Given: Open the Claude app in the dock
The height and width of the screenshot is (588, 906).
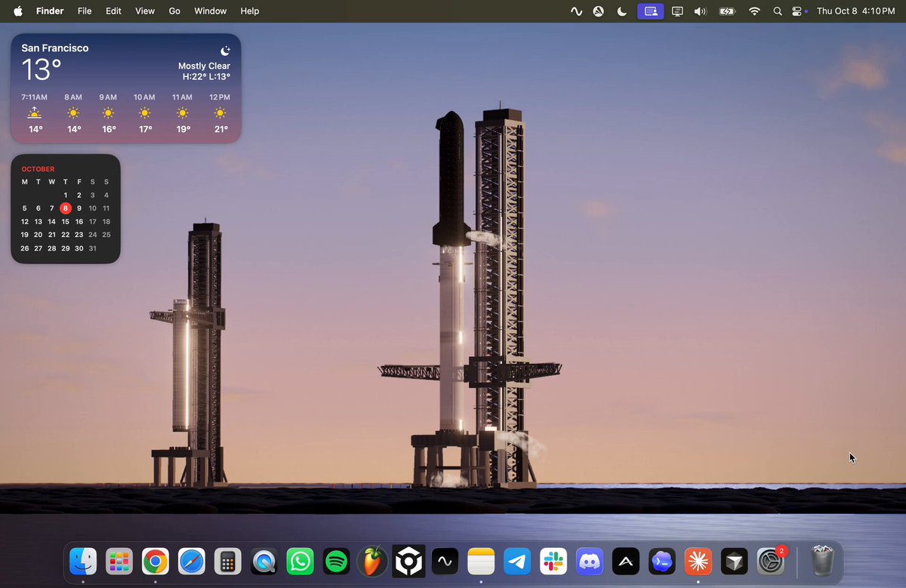Looking at the screenshot, I should click(x=698, y=562).
